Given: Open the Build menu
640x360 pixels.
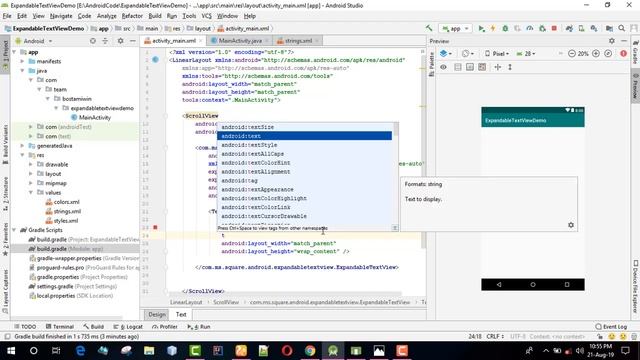Looking at the screenshot, I should pyautogui.click(x=155, y=16).
